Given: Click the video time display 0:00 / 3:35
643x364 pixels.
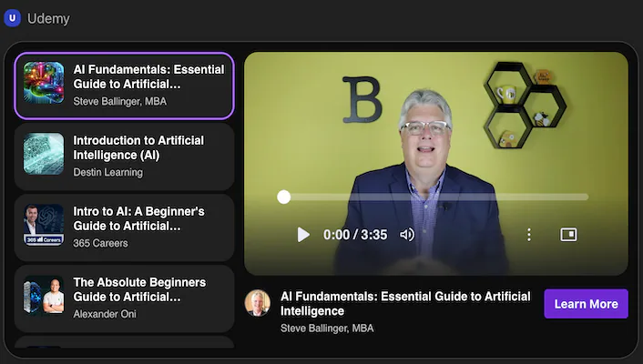Looking at the screenshot, I should point(355,235).
